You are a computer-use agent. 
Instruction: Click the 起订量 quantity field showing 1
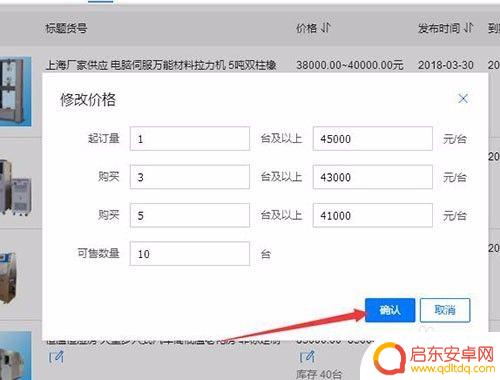[x=190, y=139]
